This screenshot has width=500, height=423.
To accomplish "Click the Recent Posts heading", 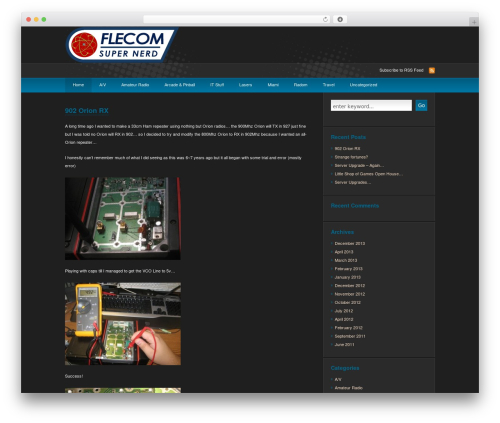I will point(348,137).
